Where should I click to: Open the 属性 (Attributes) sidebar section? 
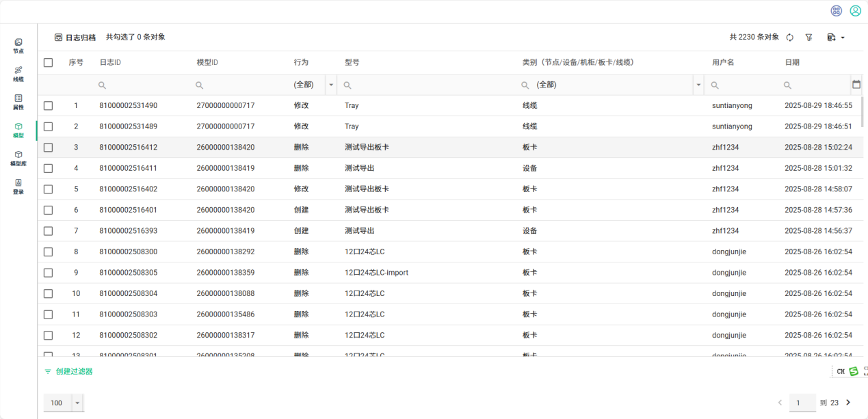[x=18, y=102]
